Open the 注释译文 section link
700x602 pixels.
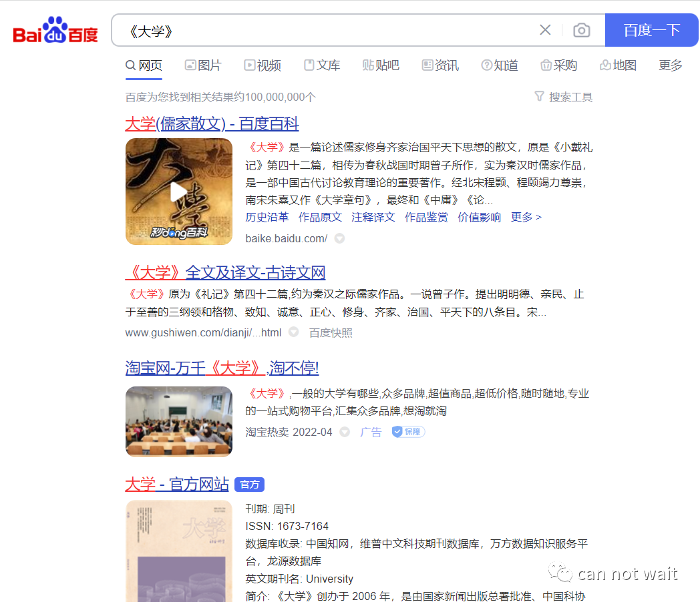[x=373, y=217]
